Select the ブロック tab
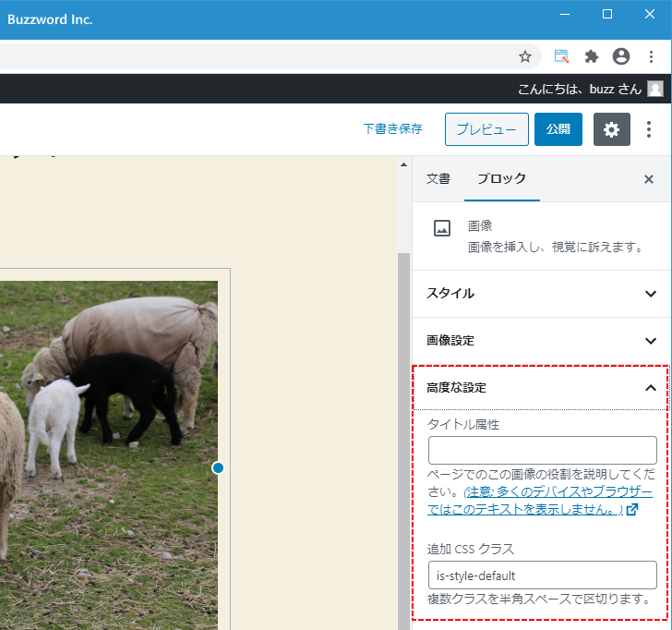 [x=501, y=179]
